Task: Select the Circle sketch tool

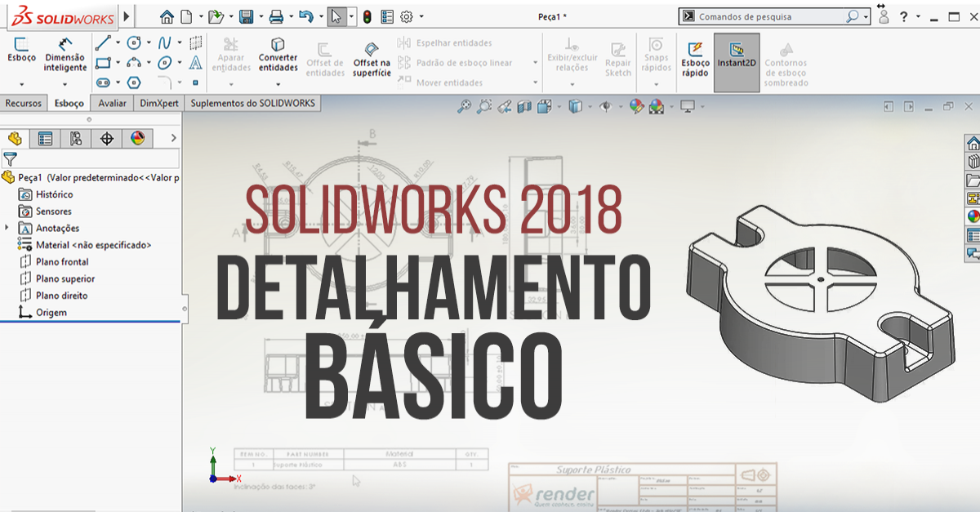Action: click(134, 43)
